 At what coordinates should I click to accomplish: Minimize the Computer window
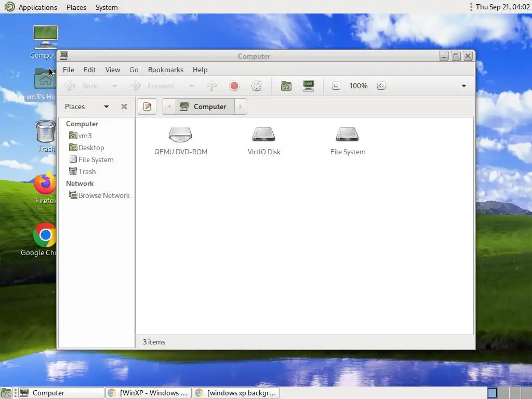click(444, 56)
